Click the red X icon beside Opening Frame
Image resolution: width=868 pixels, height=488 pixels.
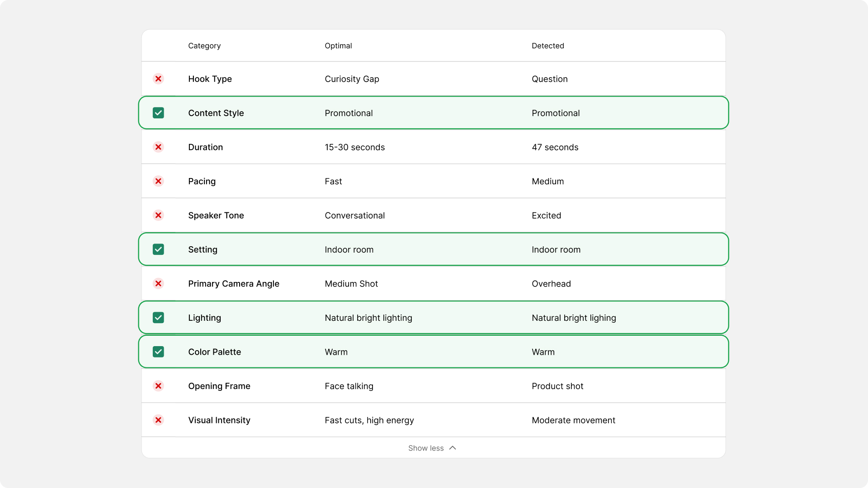[158, 386]
